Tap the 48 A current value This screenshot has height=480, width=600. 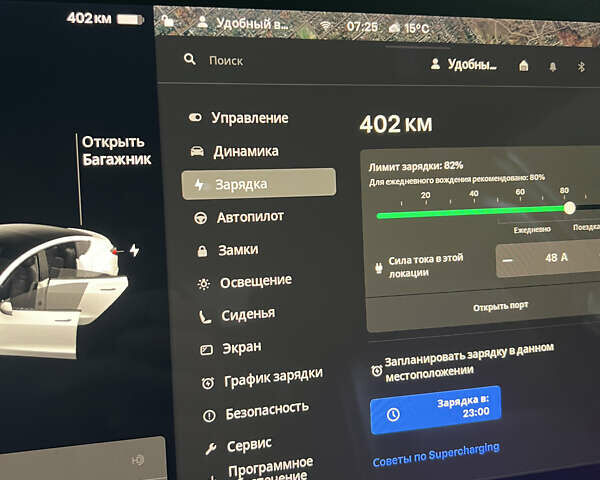tap(556, 258)
